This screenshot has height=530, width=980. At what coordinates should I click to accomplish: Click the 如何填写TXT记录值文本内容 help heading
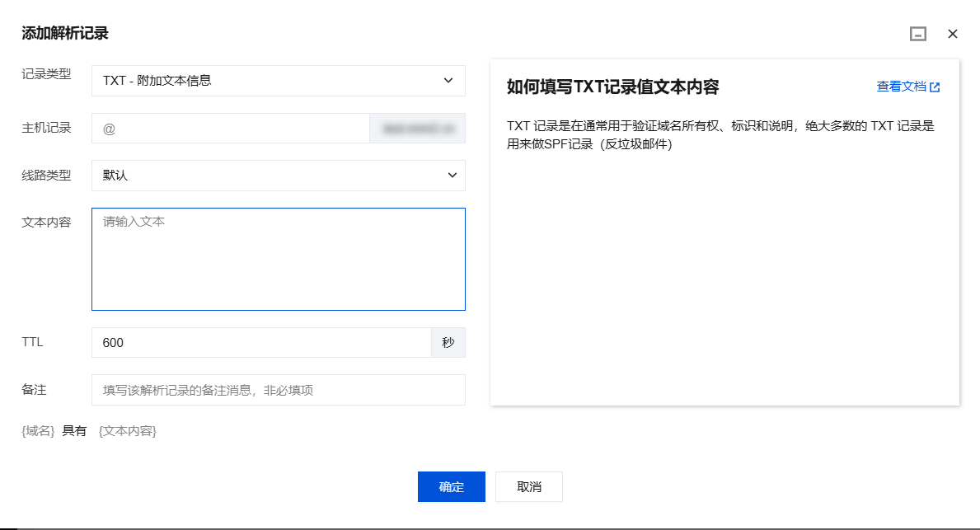click(612, 87)
